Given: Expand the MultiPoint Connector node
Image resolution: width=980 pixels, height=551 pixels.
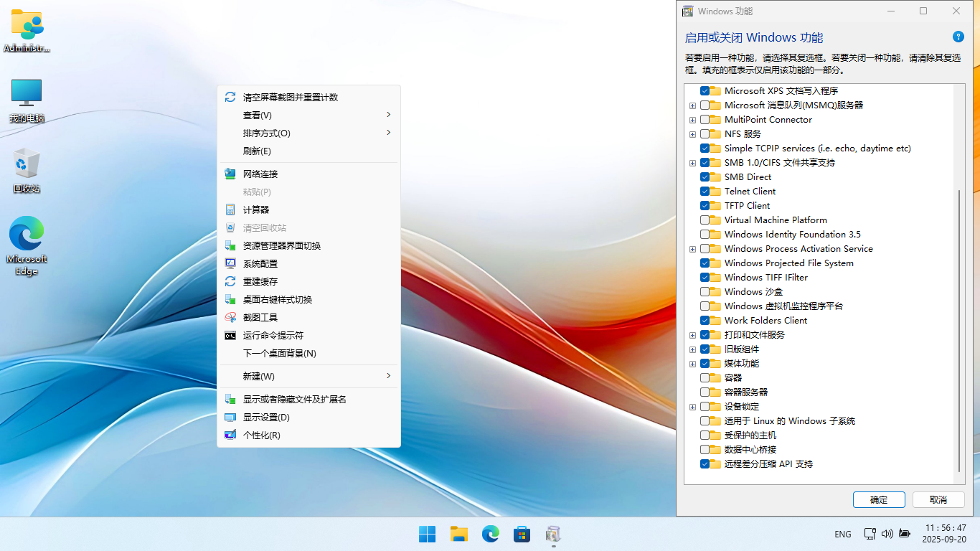Looking at the screenshot, I should click(x=692, y=120).
